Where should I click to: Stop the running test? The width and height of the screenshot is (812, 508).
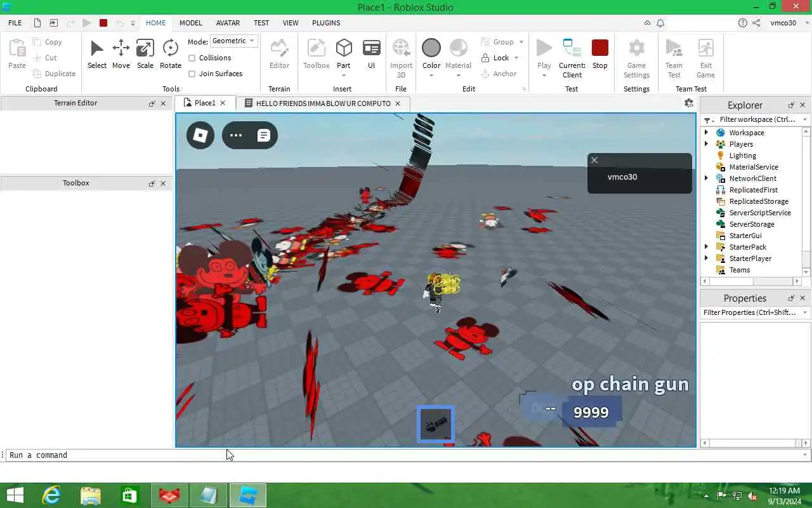tap(599, 54)
